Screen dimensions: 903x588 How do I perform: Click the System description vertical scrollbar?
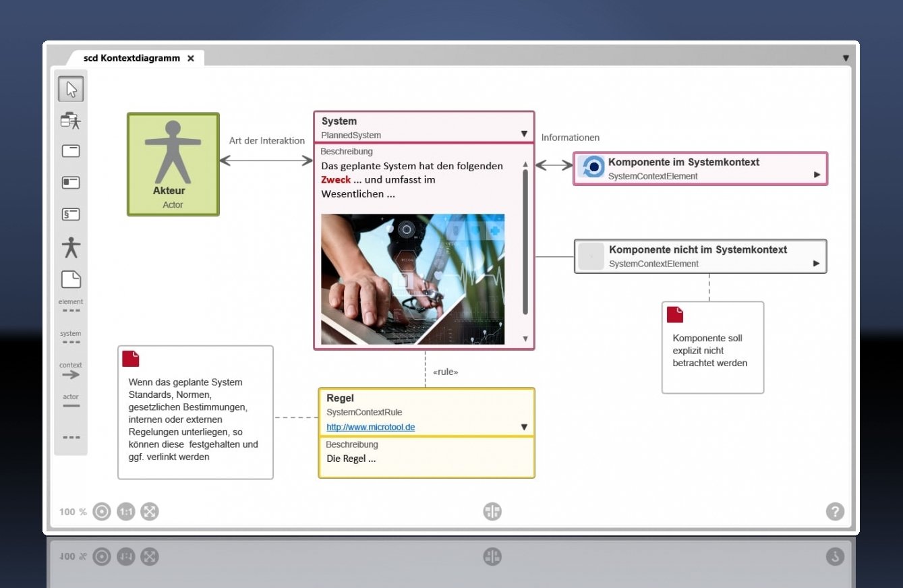coord(526,242)
